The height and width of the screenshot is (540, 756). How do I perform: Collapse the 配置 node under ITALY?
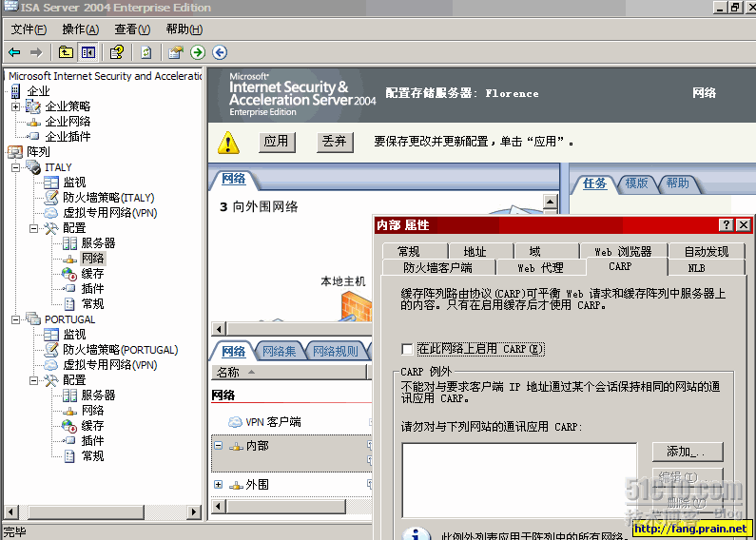point(33,228)
